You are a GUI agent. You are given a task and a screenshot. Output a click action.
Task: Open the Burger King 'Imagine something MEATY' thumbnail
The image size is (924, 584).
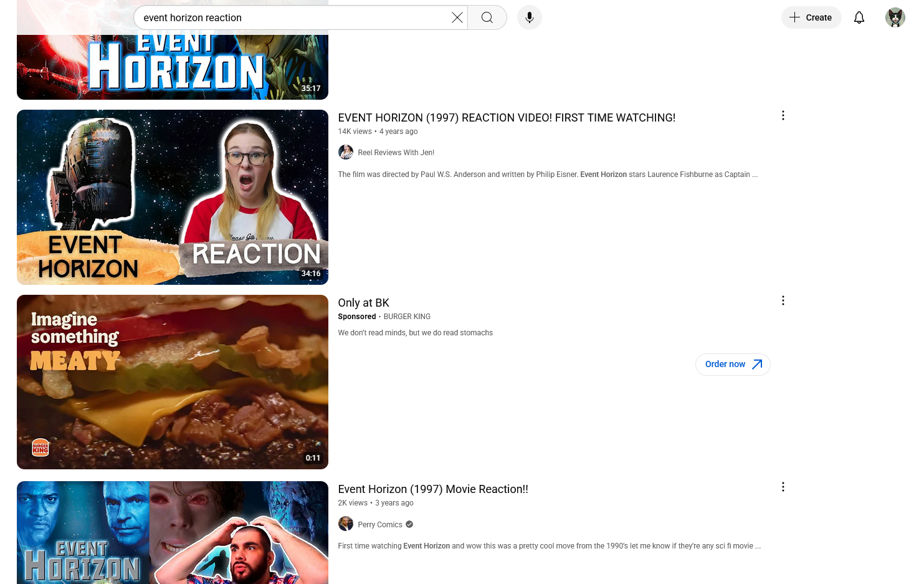point(173,382)
